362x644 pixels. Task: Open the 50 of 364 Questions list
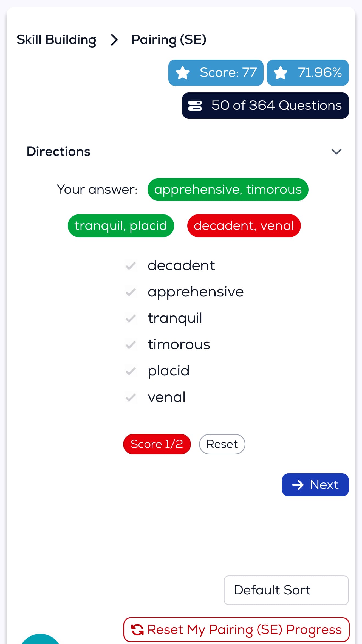(265, 106)
